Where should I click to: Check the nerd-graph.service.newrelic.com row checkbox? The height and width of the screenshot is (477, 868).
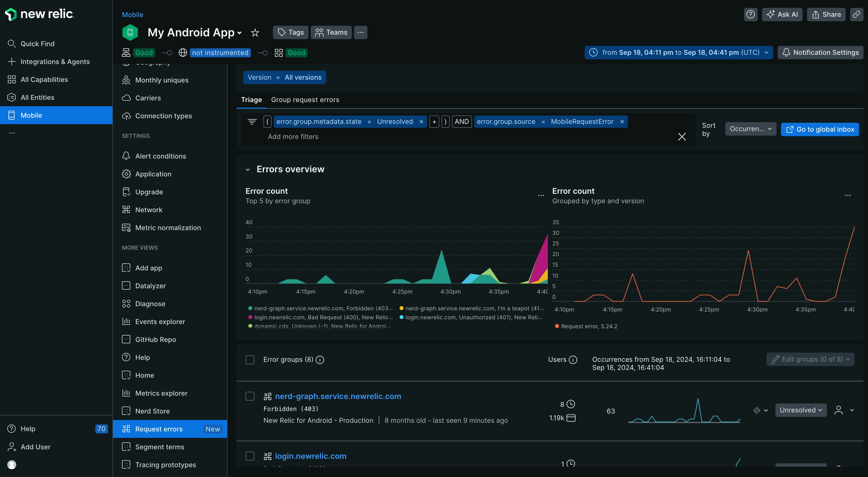tap(250, 396)
